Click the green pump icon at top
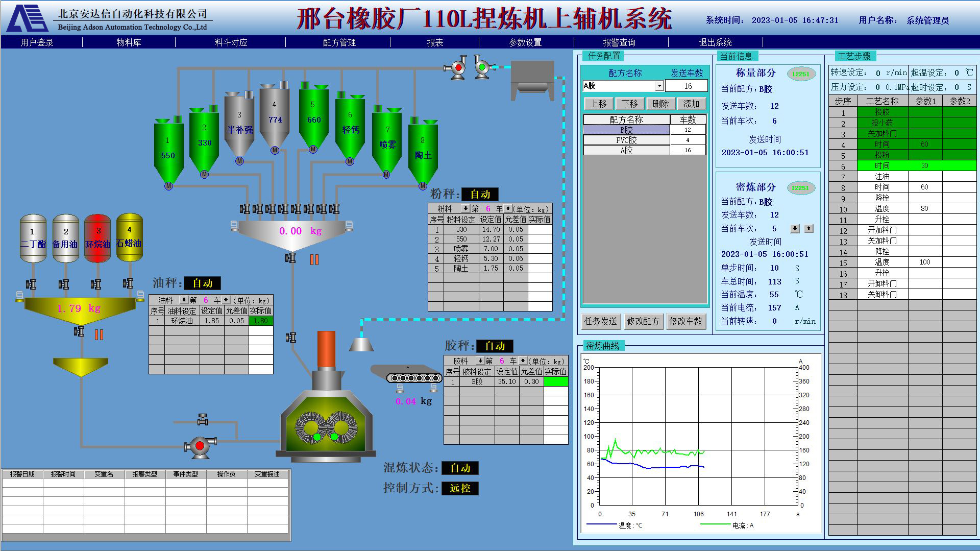 coord(482,67)
